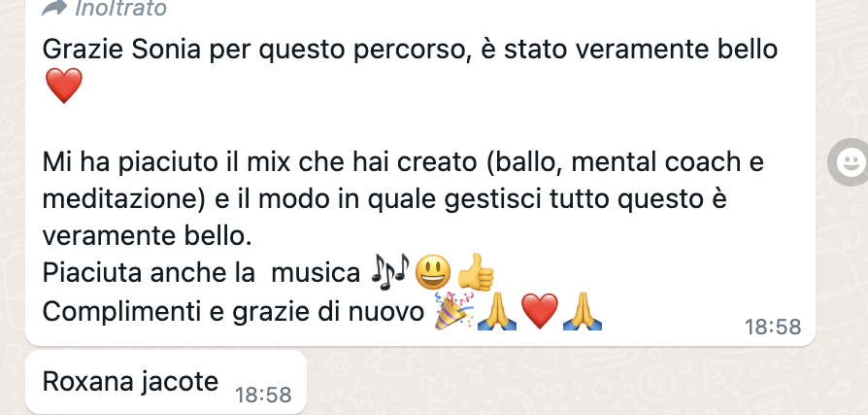The image size is (868, 415).
Task: Click the emoji reaction button beside message
Action: pos(850,162)
